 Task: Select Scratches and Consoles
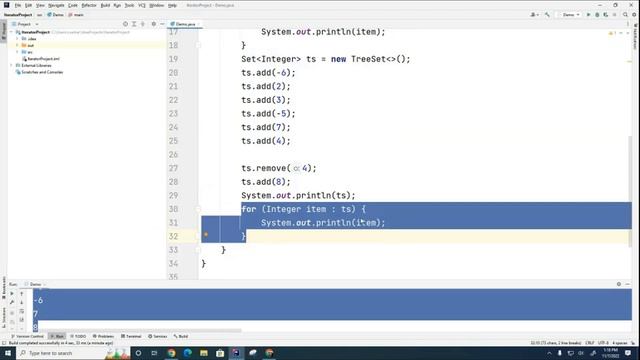pyautogui.click(x=39, y=72)
